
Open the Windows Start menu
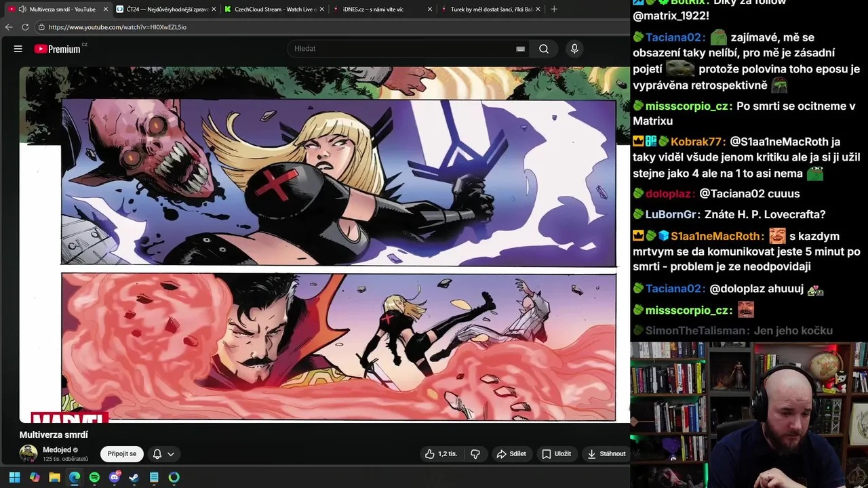click(x=14, y=477)
